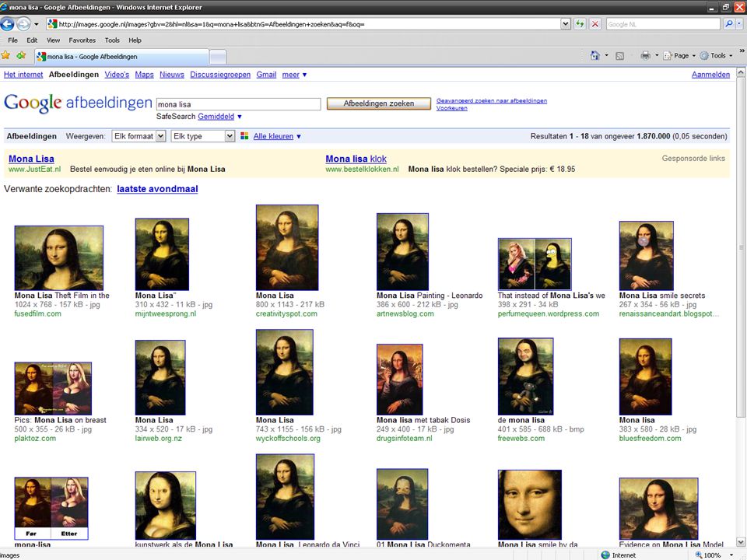This screenshot has width=747, height=560.
Task: Open the Print options dropdown arrow
Action: coord(657,56)
